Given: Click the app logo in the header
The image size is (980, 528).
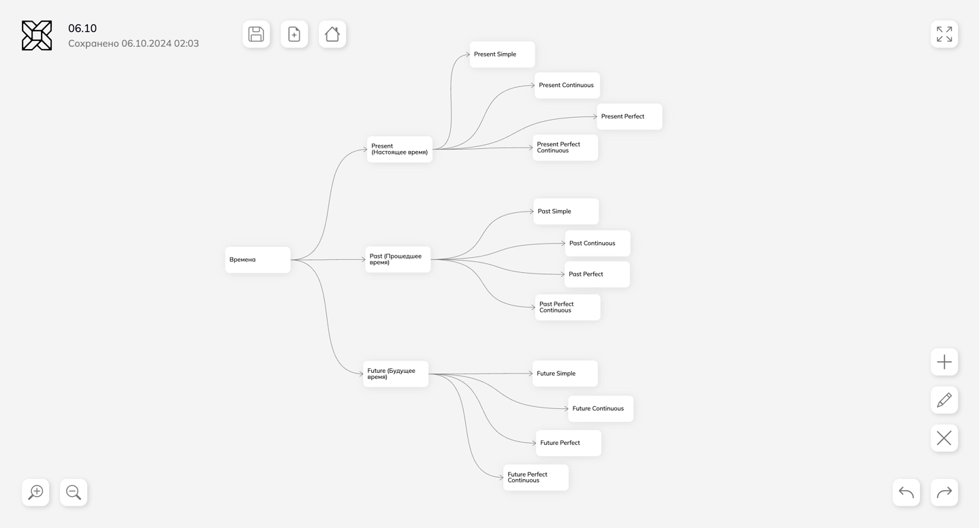Looking at the screenshot, I should click(x=37, y=35).
